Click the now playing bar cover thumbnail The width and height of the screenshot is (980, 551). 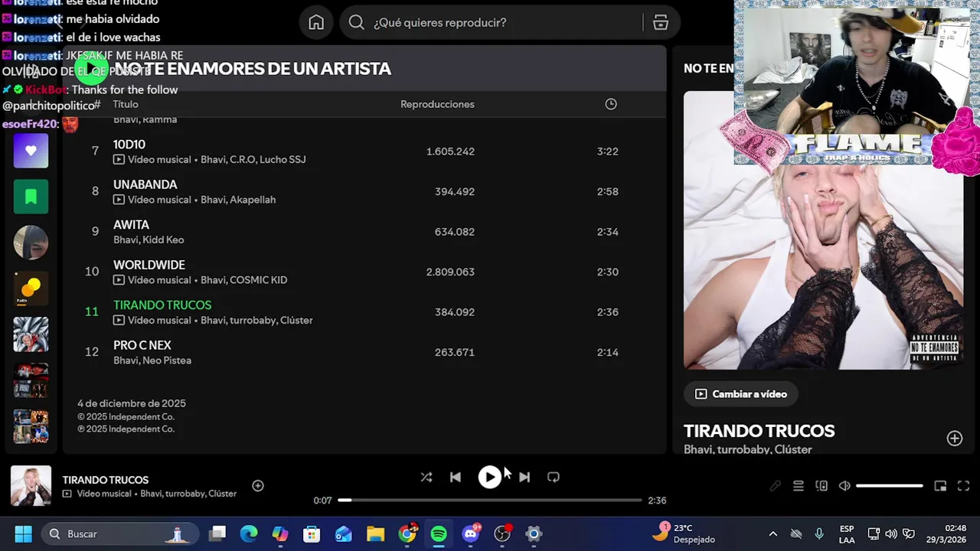pos(31,486)
